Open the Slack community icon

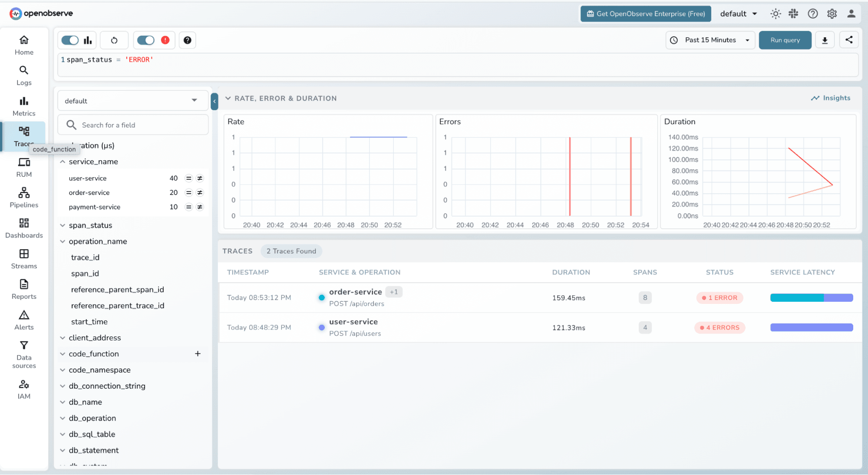[793, 14]
